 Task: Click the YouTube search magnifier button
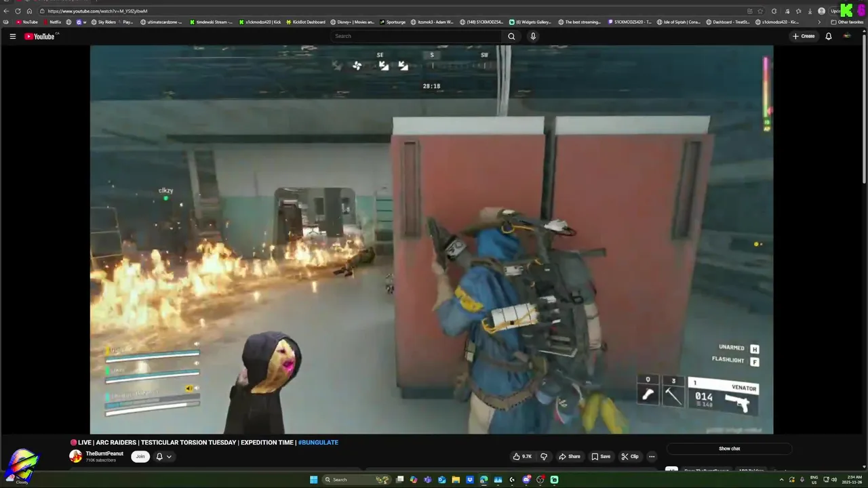click(511, 36)
